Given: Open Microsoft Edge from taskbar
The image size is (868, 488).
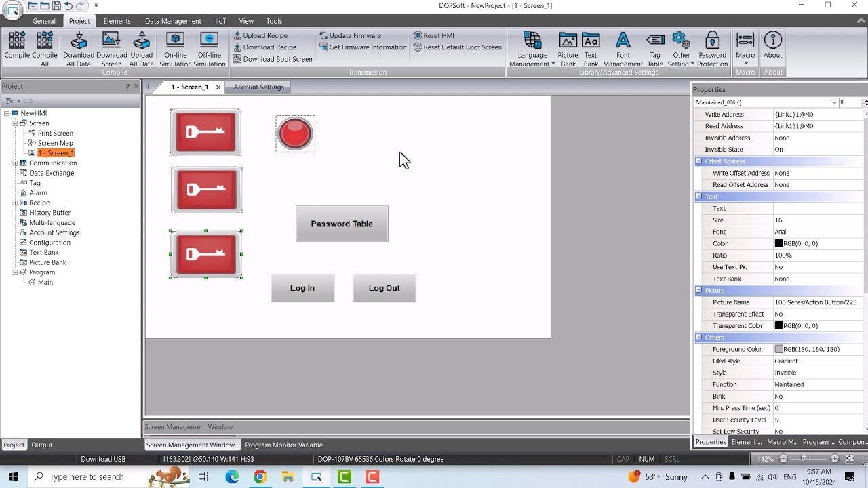Looking at the screenshot, I should click(x=232, y=477).
